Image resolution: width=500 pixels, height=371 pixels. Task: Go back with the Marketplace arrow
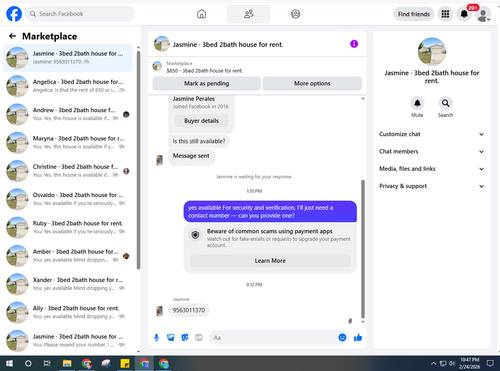click(x=12, y=36)
